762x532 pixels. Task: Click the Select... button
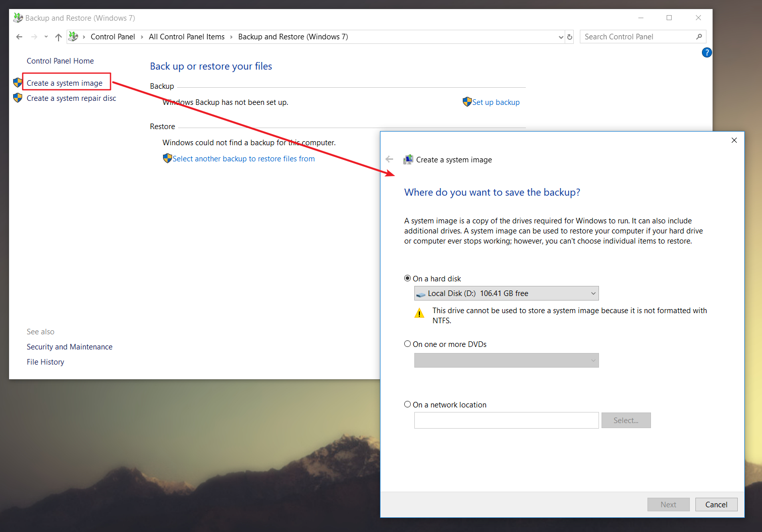(626, 421)
